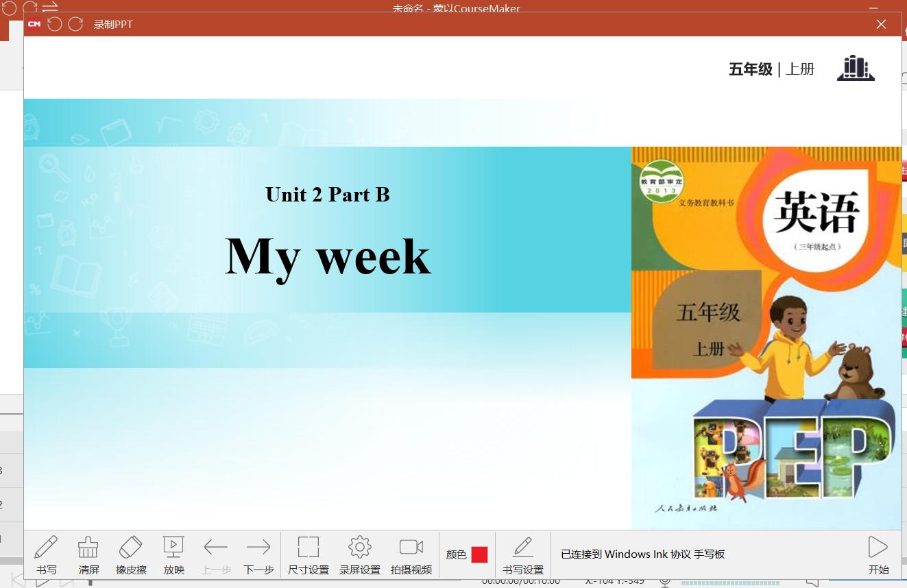The height and width of the screenshot is (588, 907).
Task: Toggle the microphone in the status bar
Action: tap(664, 583)
